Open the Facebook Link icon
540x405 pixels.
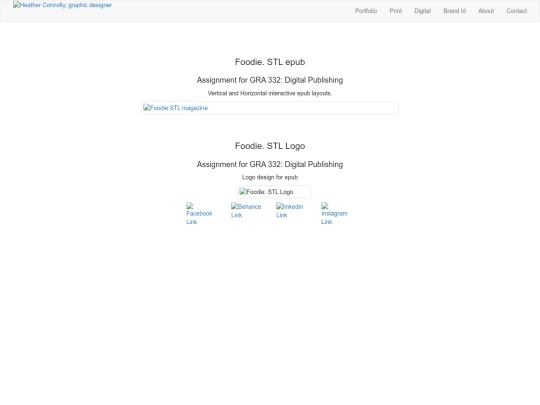click(199, 214)
